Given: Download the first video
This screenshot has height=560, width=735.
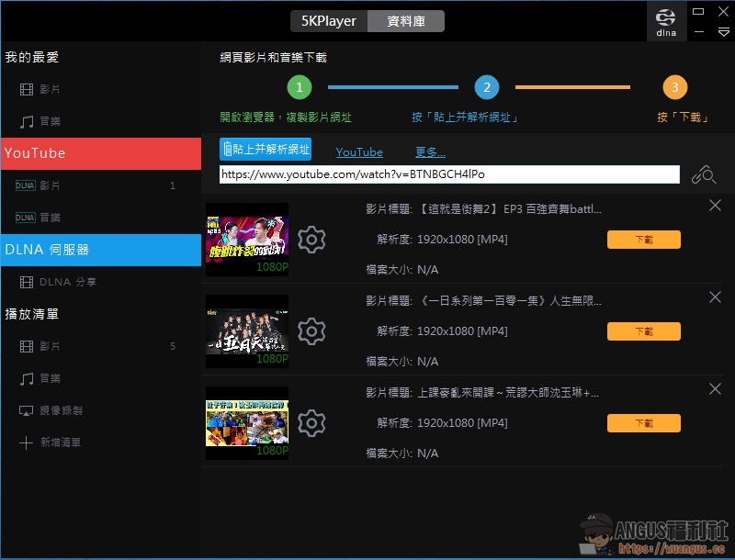Looking at the screenshot, I should tap(643, 240).
